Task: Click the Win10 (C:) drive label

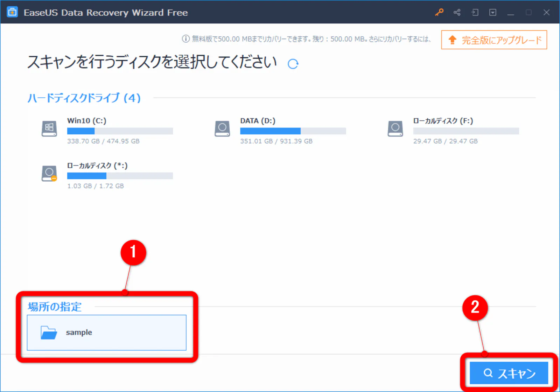Action: (87, 121)
